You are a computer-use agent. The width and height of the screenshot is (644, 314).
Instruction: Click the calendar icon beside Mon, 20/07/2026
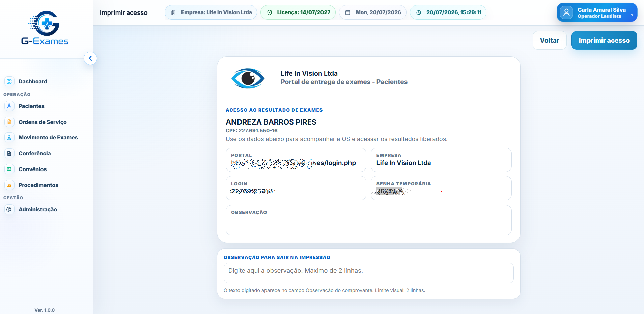[348, 12]
